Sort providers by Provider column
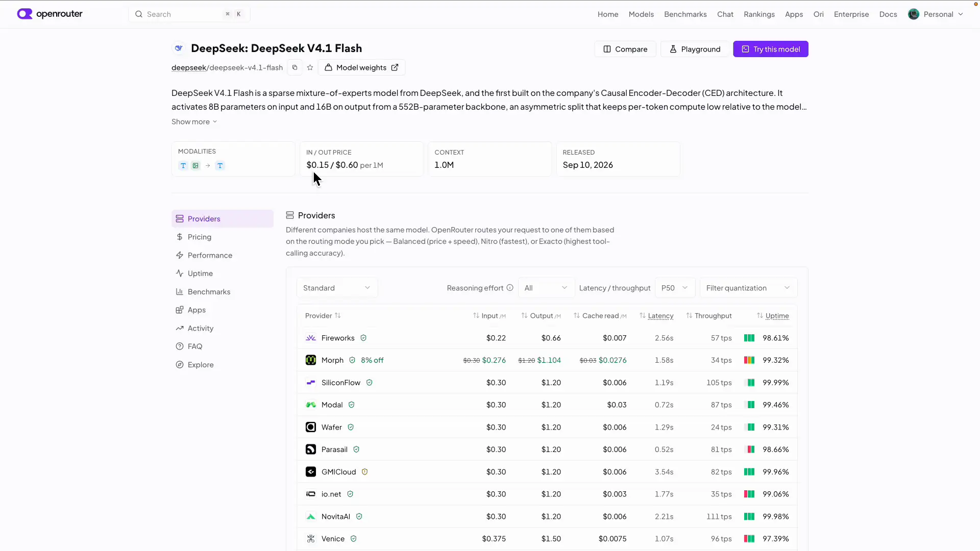 [x=323, y=316]
